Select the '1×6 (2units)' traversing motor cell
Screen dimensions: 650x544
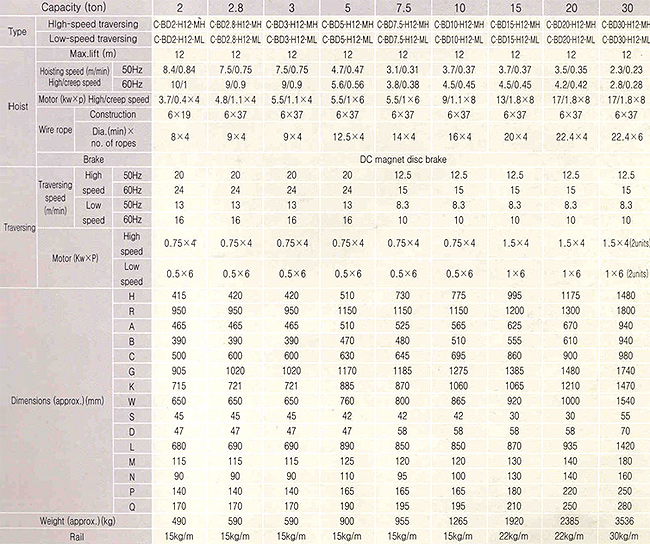click(x=626, y=274)
